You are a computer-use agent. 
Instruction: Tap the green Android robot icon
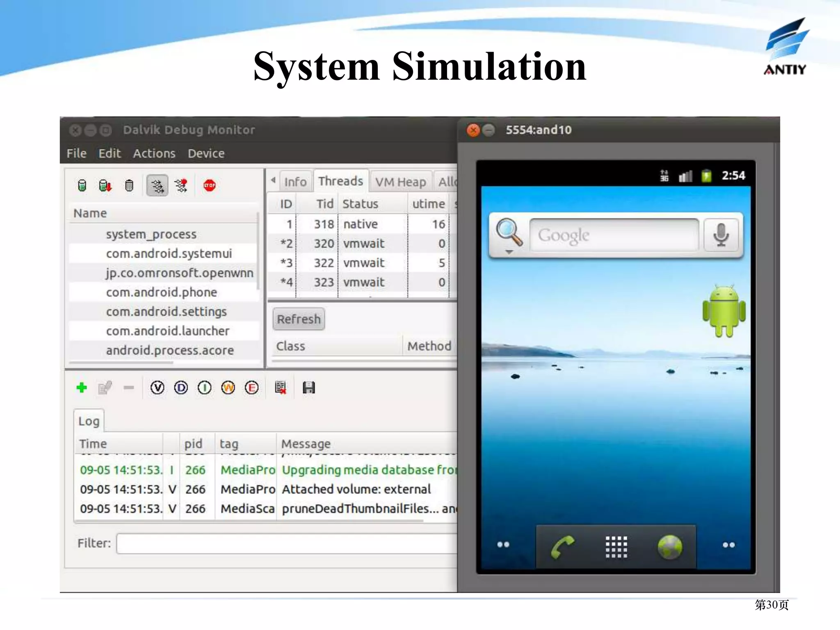pyautogui.click(x=724, y=312)
